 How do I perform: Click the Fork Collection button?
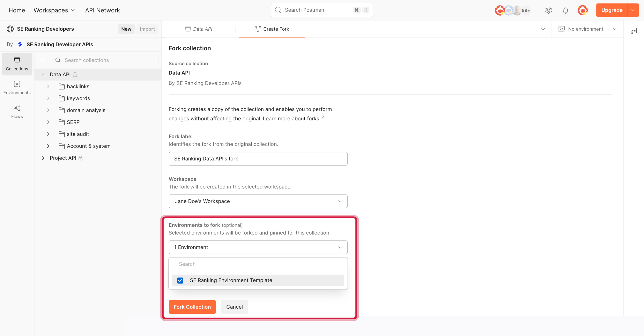[x=192, y=307]
